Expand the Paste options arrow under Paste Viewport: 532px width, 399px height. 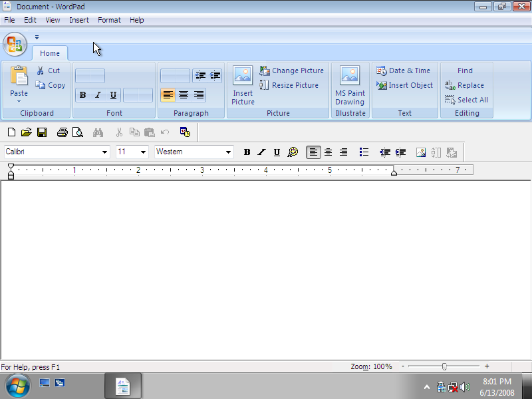pos(19,102)
